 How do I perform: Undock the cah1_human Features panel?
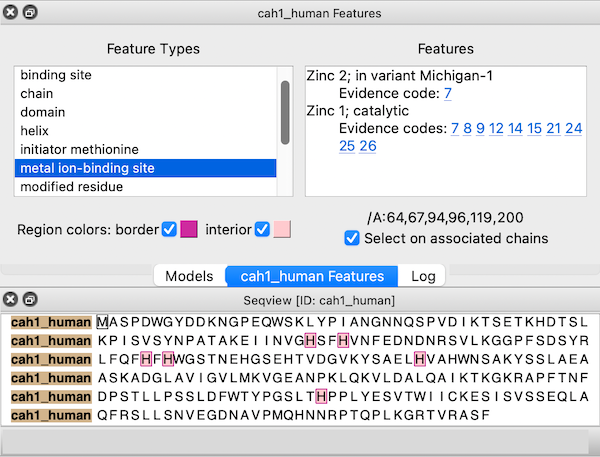pyautogui.click(x=29, y=13)
